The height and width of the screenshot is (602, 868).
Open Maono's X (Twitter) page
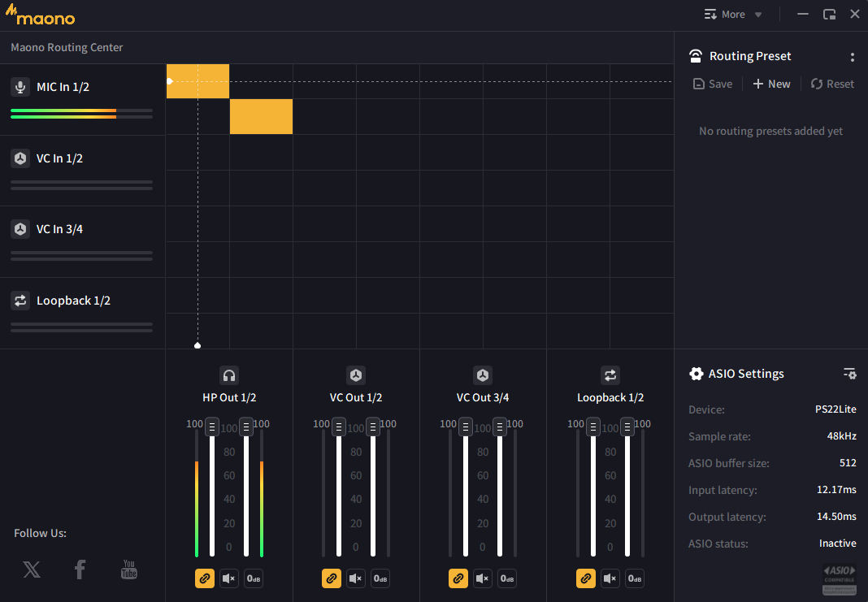click(32, 569)
